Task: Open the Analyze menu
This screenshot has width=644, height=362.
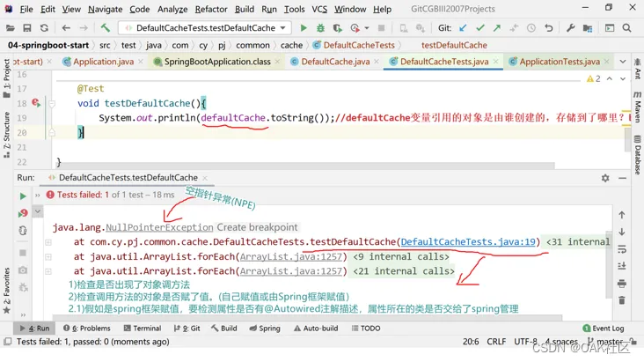Action: [x=172, y=9]
